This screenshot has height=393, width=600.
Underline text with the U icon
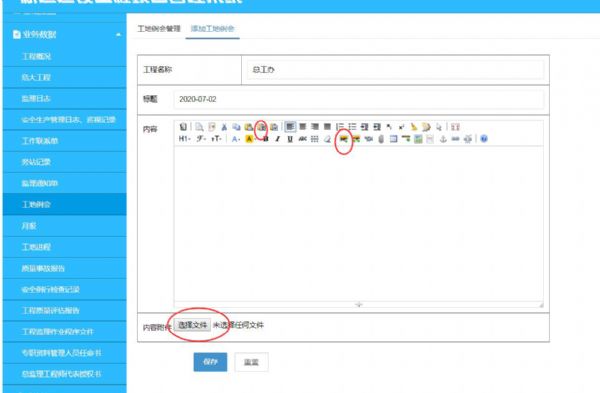click(x=290, y=139)
